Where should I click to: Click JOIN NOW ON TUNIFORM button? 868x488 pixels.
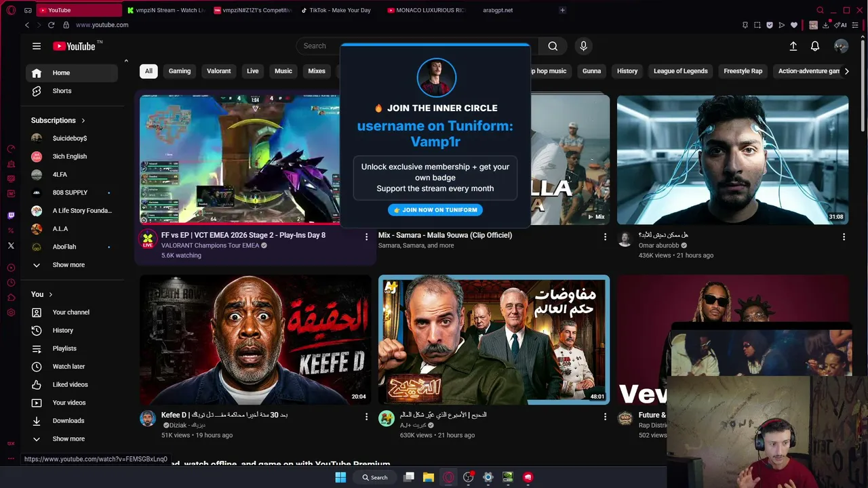(x=435, y=210)
